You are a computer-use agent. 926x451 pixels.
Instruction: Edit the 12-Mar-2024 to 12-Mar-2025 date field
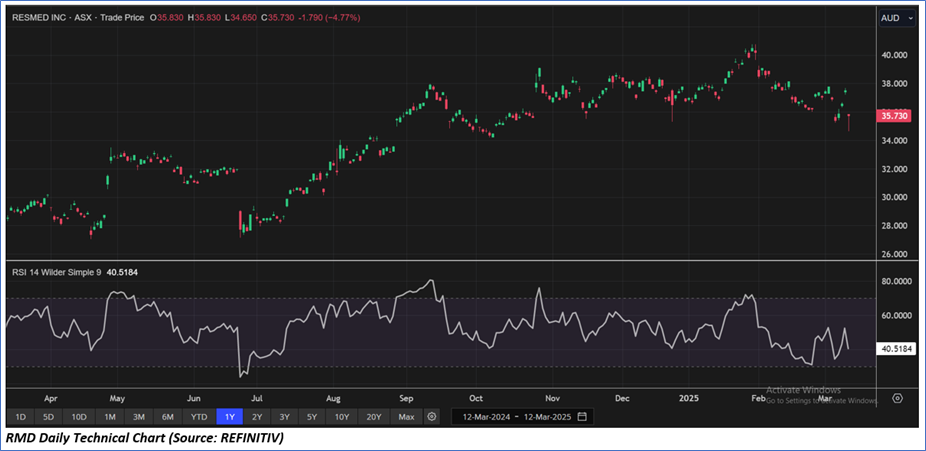pyautogui.click(x=515, y=416)
